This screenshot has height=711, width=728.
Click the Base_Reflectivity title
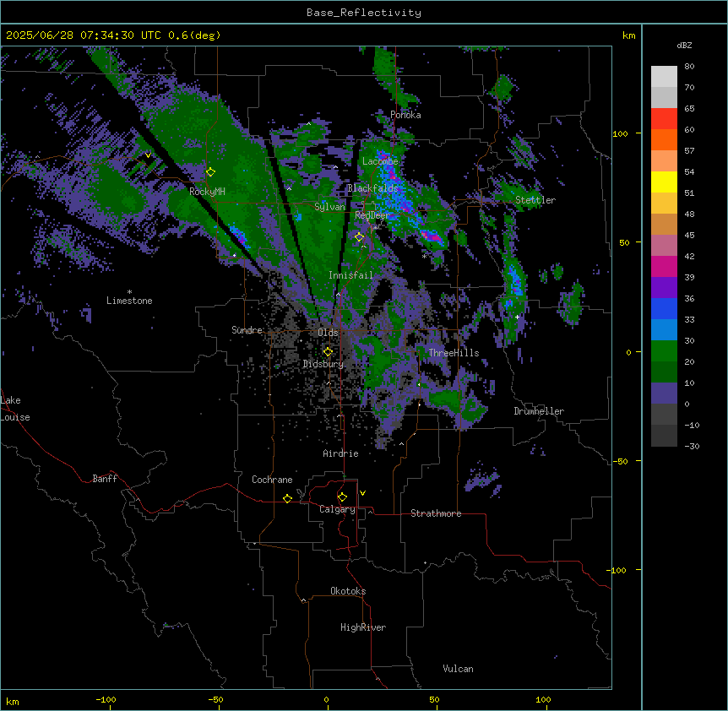pos(364,13)
